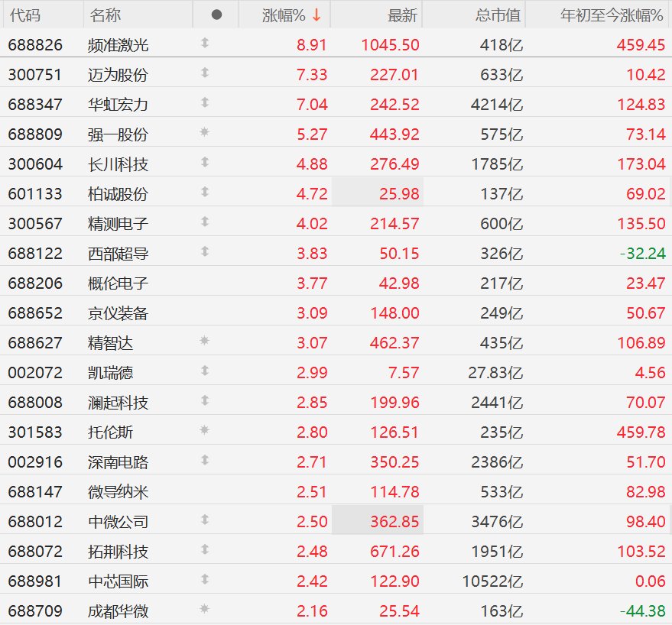Click change value 2.71 for 深南电路
Screen dimensions: 672x625
coord(312,462)
